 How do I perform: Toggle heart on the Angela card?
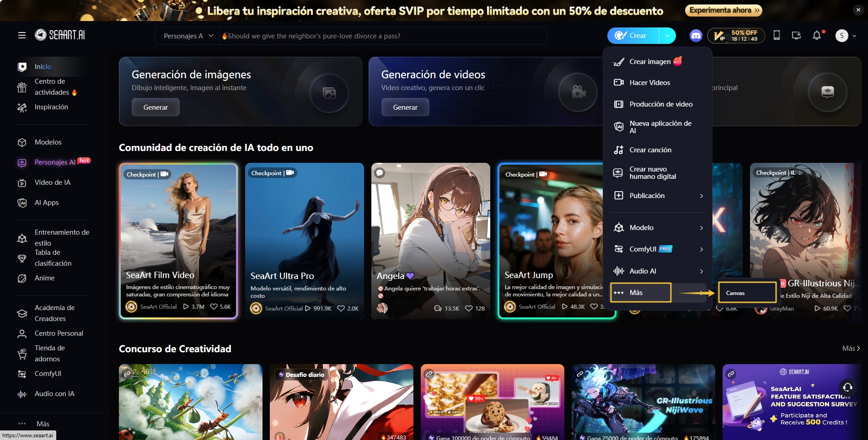(x=469, y=309)
